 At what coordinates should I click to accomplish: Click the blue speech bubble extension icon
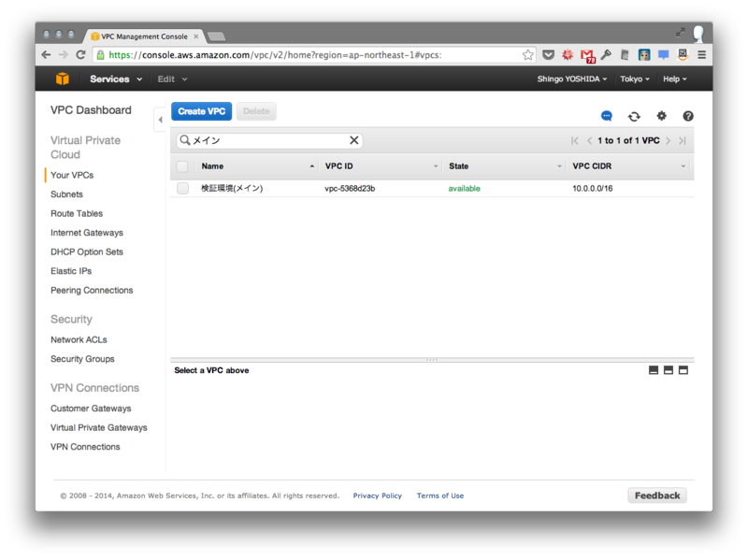pyautogui.click(x=663, y=55)
